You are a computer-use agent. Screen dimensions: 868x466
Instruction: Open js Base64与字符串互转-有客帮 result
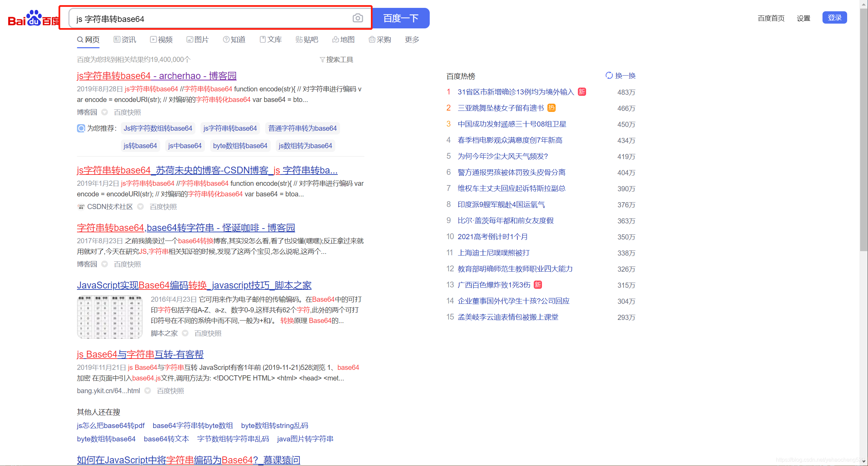click(140, 354)
